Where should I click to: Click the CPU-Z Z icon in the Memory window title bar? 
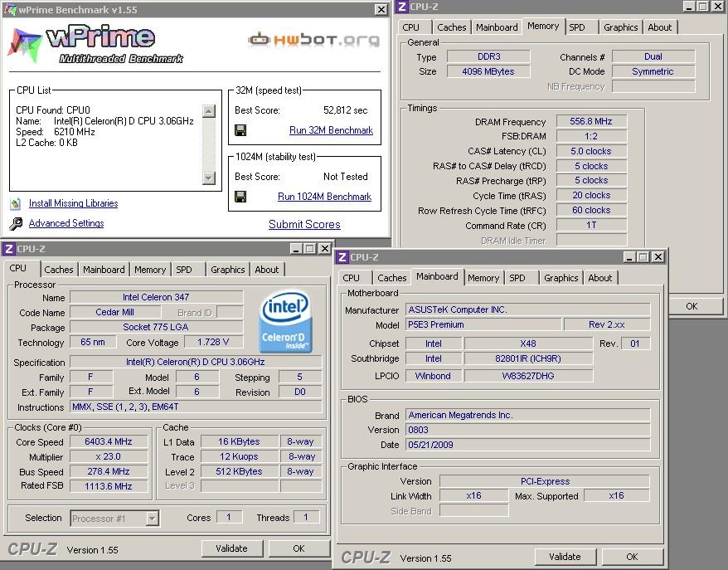(x=402, y=7)
